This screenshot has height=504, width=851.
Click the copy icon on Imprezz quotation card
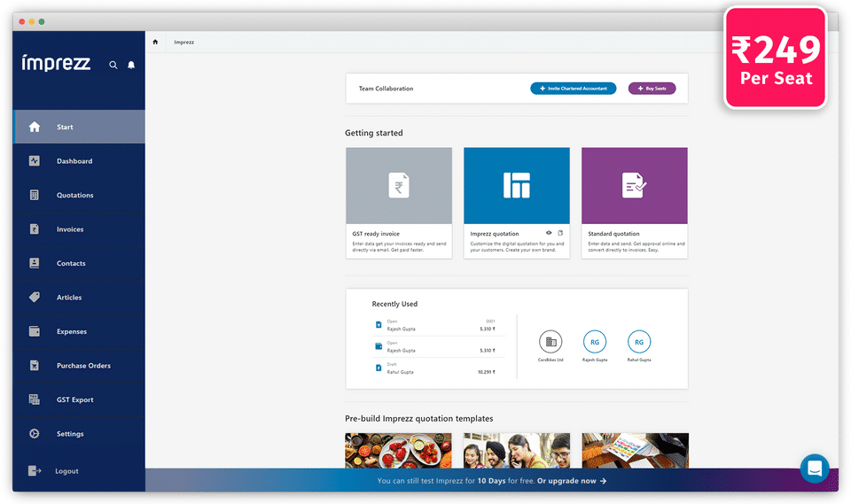pyautogui.click(x=560, y=233)
